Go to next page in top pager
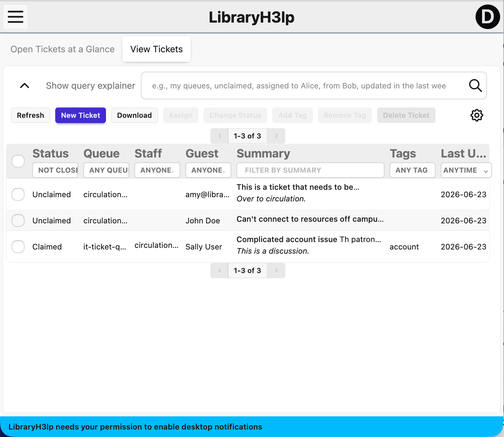Screen dimensions: 504x437 point(276,136)
